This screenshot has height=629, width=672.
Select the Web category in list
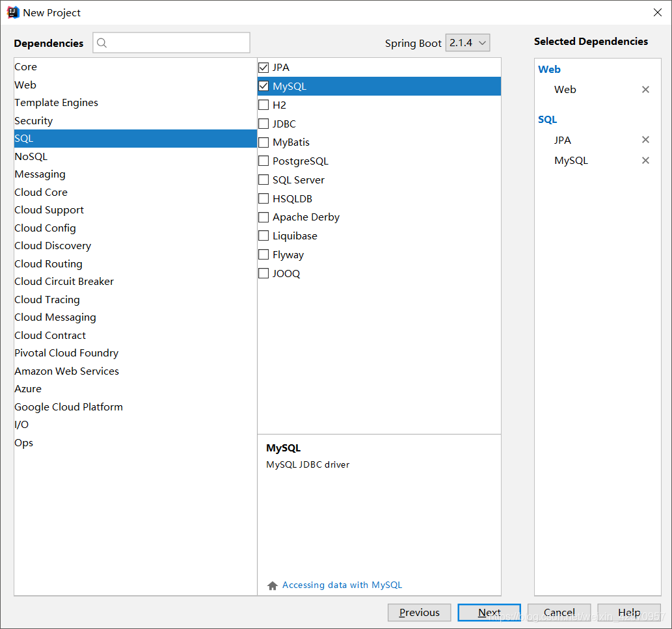pos(135,85)
